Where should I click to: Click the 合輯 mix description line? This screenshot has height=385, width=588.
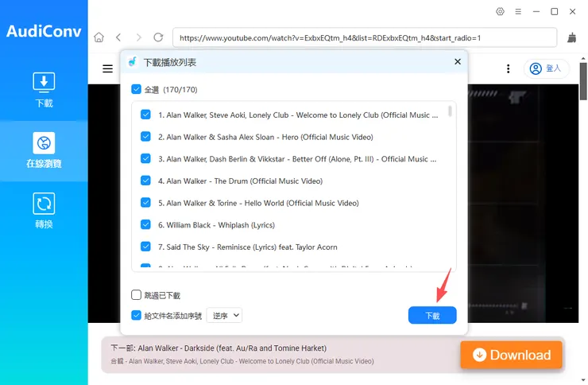pos(242,361)
